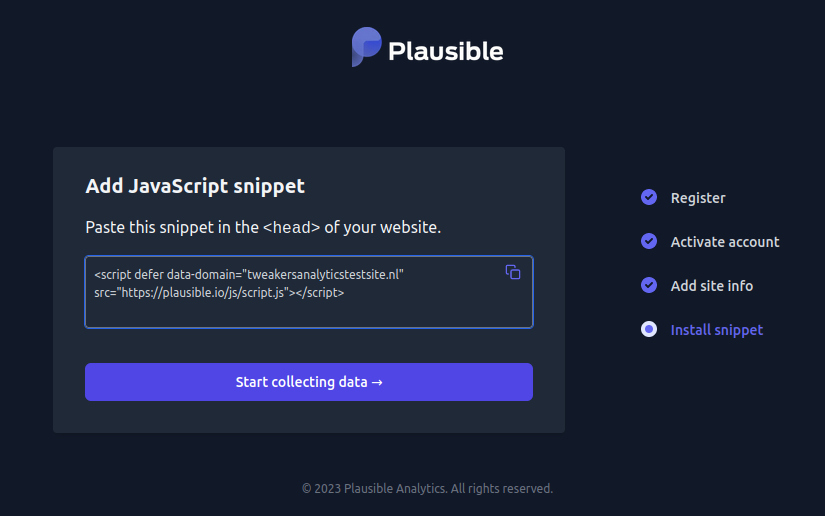Select the Activate account step label
This screenshot has height=516, width=825.
tap(725, 242)
